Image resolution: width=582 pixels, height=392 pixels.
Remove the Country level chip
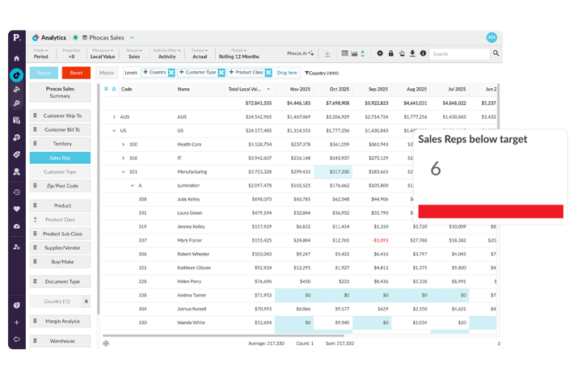click(x=171, y=73)
